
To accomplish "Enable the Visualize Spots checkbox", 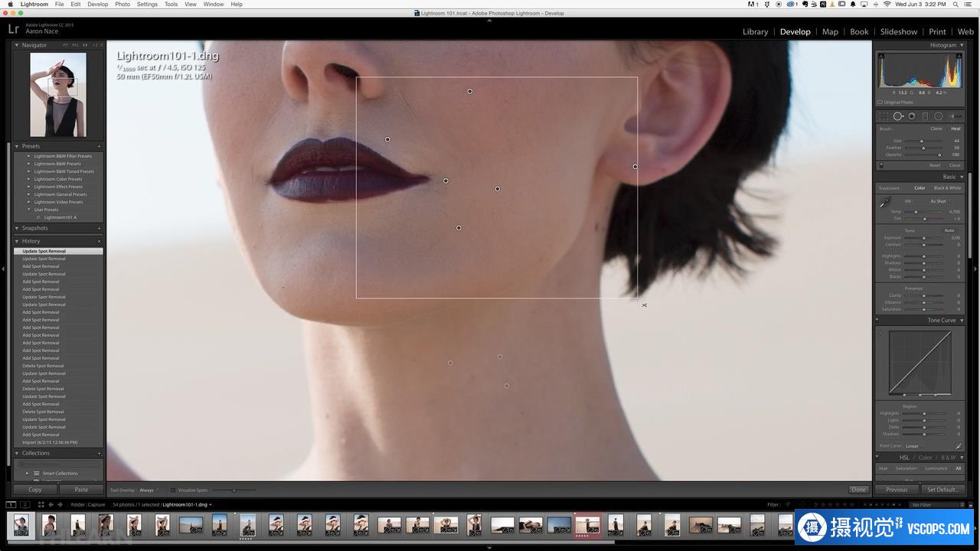I will click(173, 490).
